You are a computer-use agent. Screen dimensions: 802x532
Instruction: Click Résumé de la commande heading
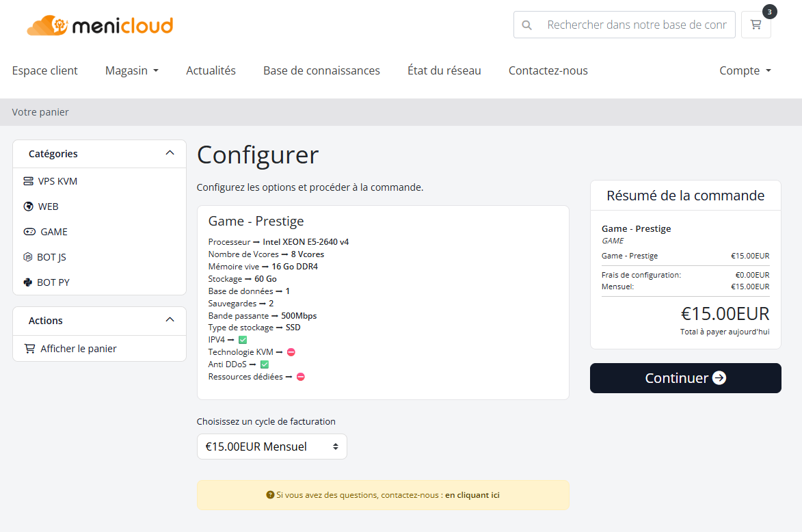point(685,196)
